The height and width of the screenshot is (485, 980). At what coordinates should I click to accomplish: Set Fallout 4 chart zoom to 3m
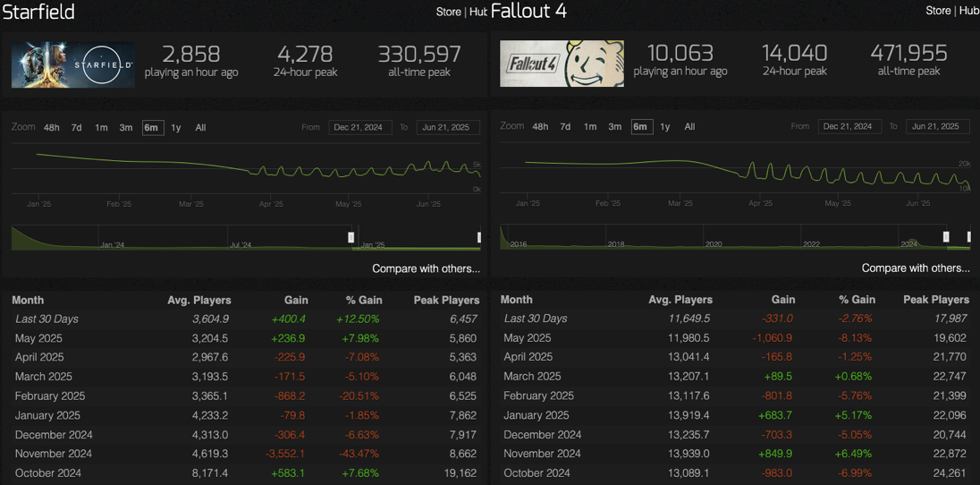(x=615, y=127)
